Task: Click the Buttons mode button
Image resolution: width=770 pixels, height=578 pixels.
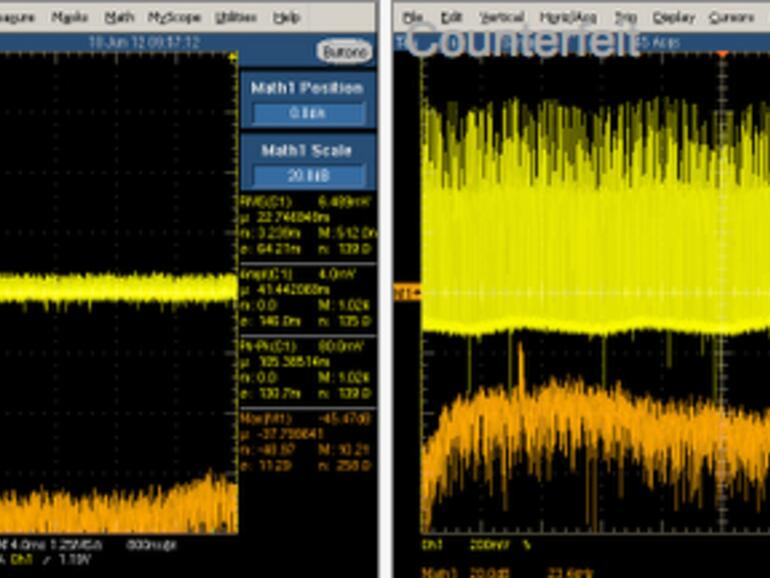Action: pyautogui.click(x=344, y=51)
